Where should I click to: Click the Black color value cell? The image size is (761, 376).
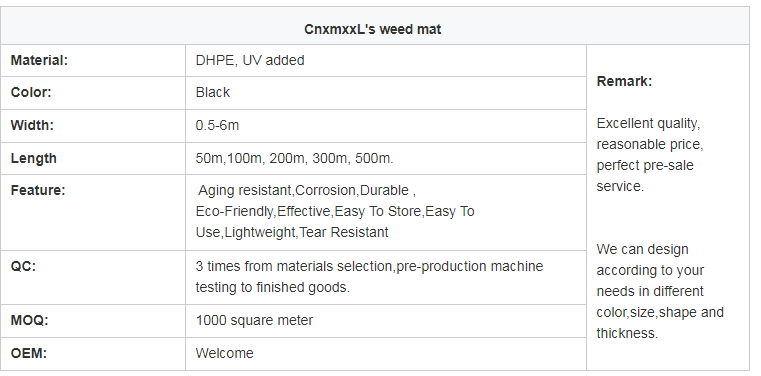(x=386, y=93)
